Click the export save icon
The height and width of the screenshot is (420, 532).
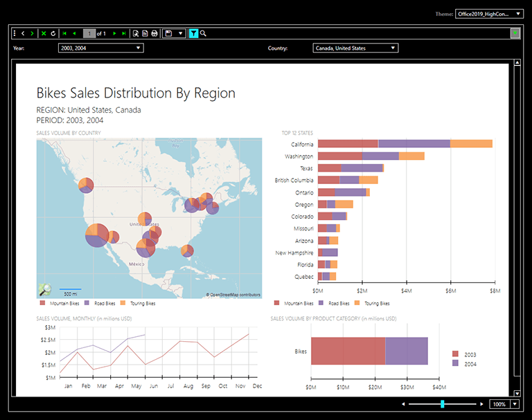168,33
